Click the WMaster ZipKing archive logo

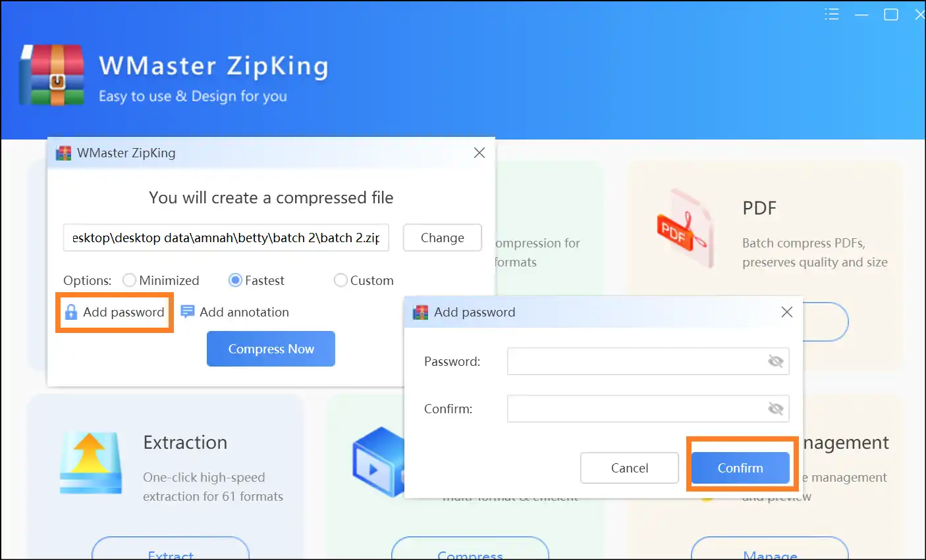pyautogui.click(x=52, y=75)
